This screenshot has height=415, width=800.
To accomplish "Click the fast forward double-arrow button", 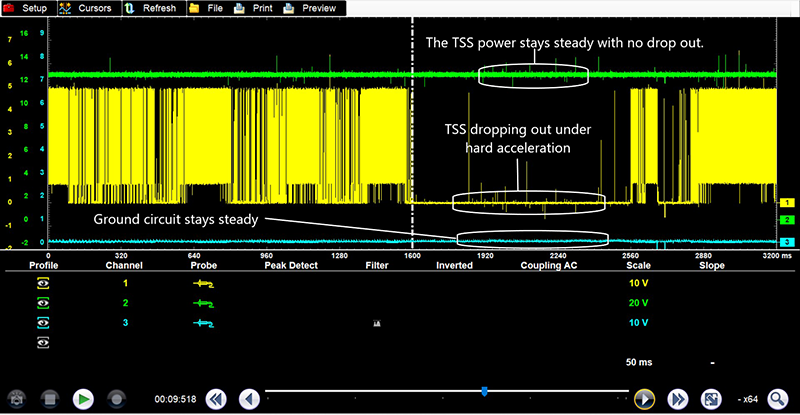I will (678, 398).
